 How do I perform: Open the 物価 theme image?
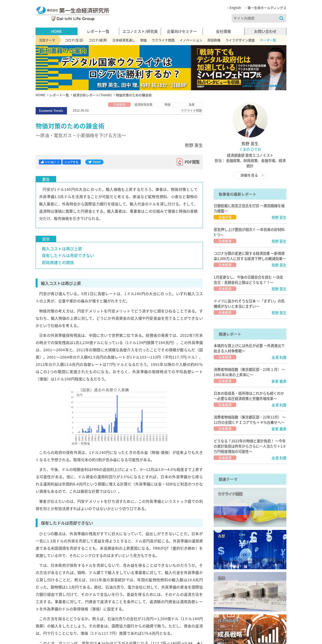click(250, 592)
